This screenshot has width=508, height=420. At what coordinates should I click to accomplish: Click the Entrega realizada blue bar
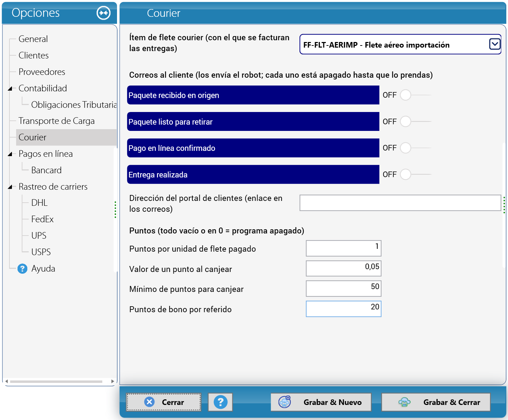[253, 174]
